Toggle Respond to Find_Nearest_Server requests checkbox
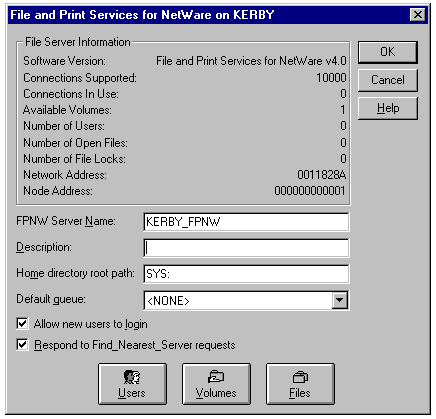Viewport: 436px width, 419px height. coord(22,344)
